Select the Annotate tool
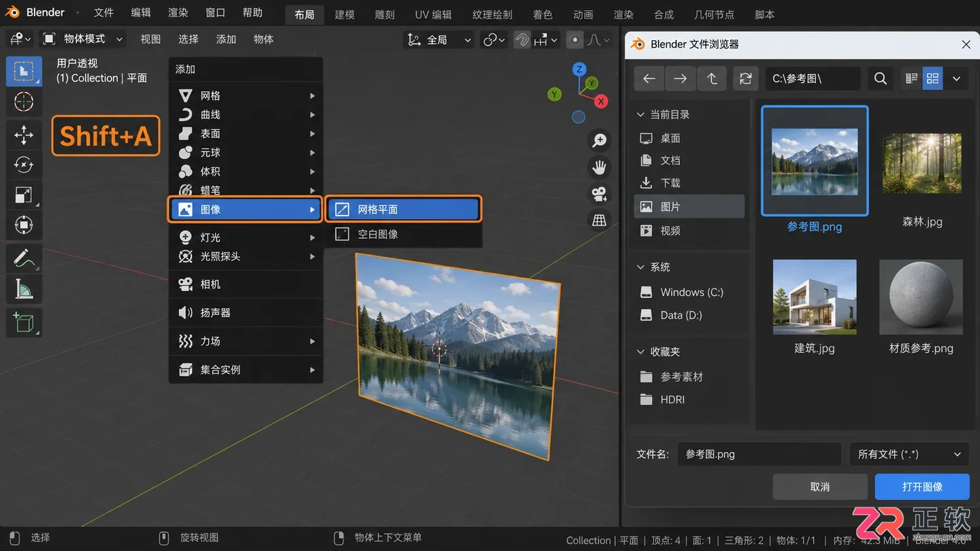980x551 pixels. (24, 259)
